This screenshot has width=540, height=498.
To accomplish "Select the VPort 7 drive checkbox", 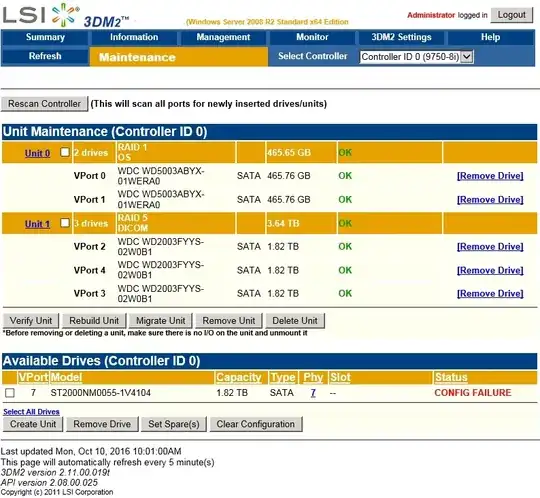I will pos(10,393).
